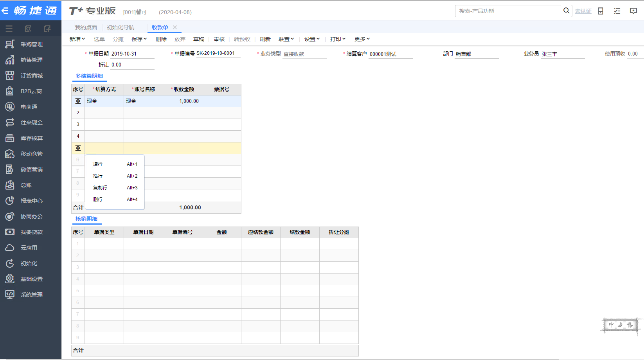Select the 结算方式 cell 现金 in row 1
The image size is (644, 360).
pyautogui.click(x=104, y=101)
